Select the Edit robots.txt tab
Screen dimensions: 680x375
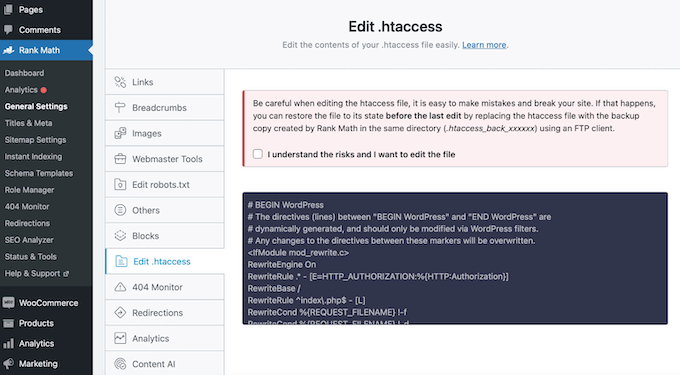tap(164, 184)
